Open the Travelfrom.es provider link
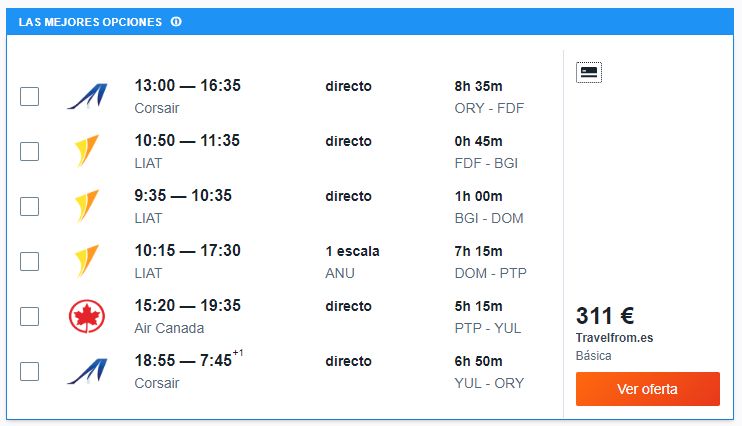The height and width of the screenshot is (426, 742). 614,338
